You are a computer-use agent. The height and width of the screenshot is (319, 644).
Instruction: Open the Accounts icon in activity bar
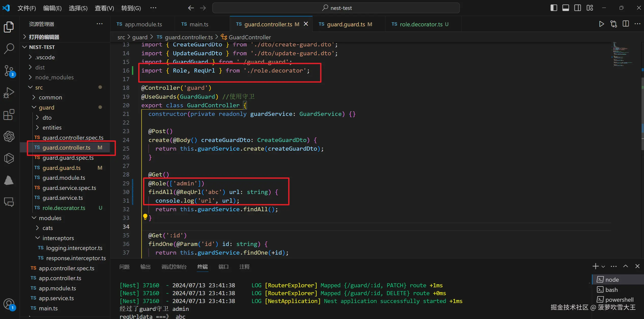[x=9, y=304]
